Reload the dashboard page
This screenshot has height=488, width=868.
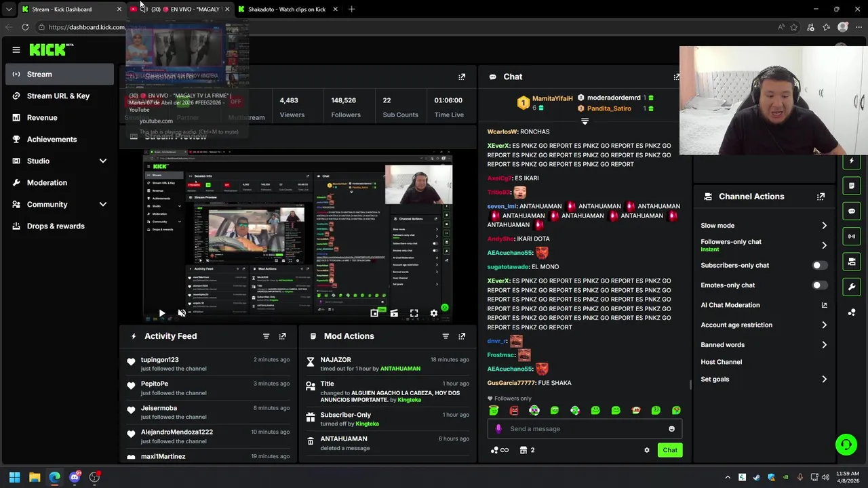[25, 27]
